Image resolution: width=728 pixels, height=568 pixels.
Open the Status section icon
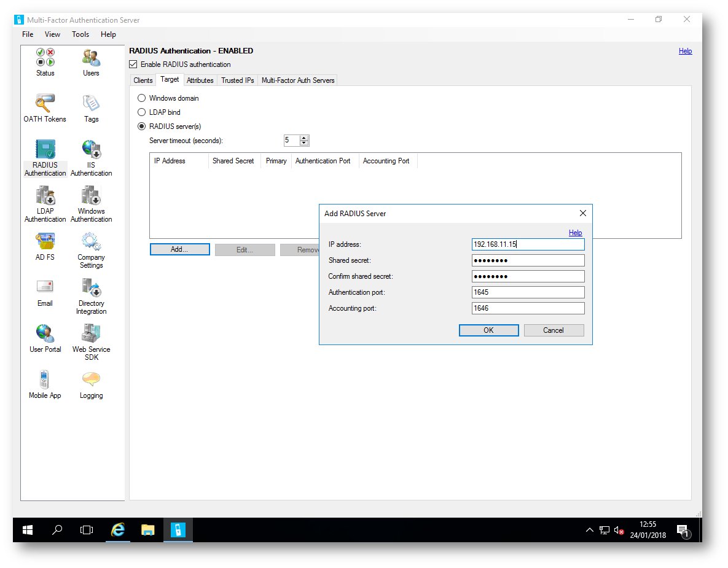(45, 62)
